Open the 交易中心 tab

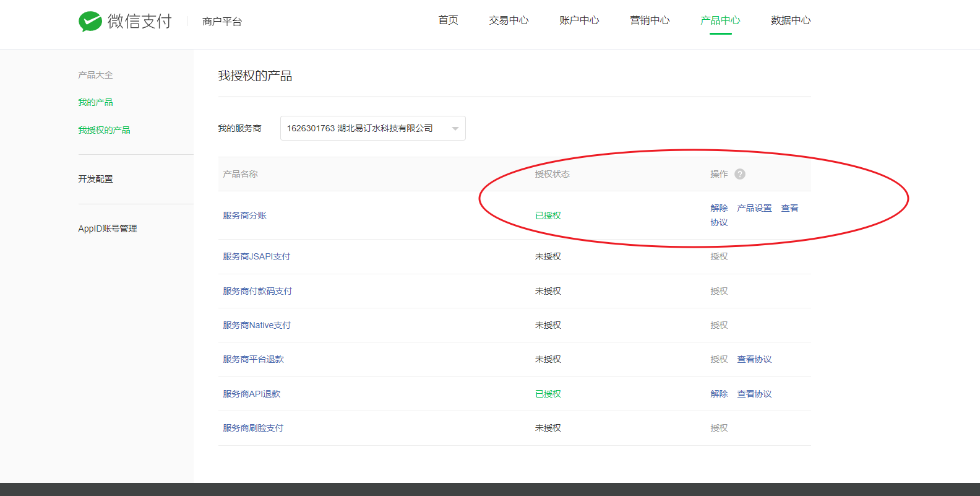(509, 20)
